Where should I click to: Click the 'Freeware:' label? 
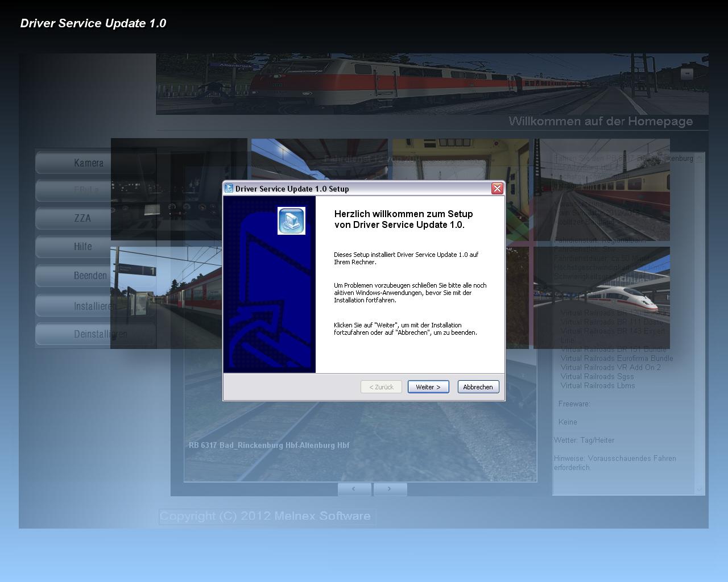coord(574,404)
